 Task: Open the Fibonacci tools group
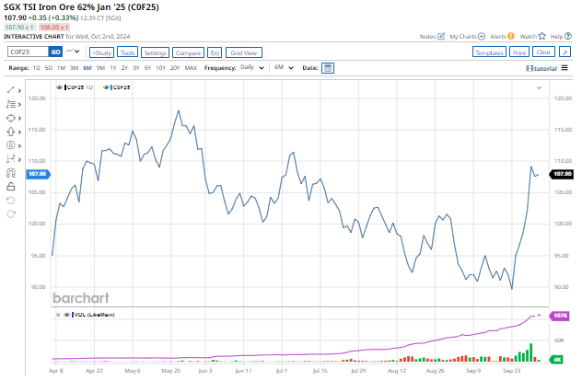pyautogui.click(x=11, y=104)
